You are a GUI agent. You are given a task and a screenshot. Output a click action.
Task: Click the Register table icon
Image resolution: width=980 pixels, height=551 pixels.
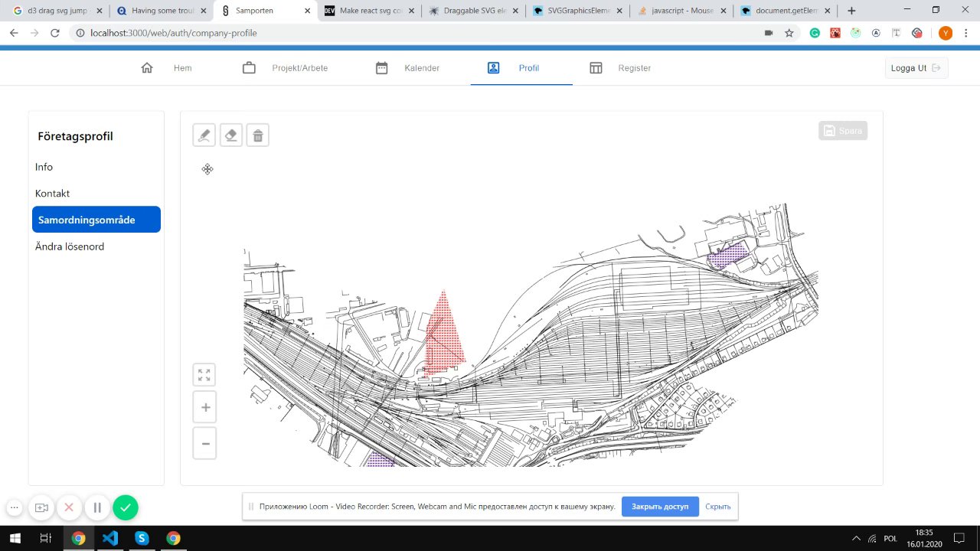[x=596, y=68]
